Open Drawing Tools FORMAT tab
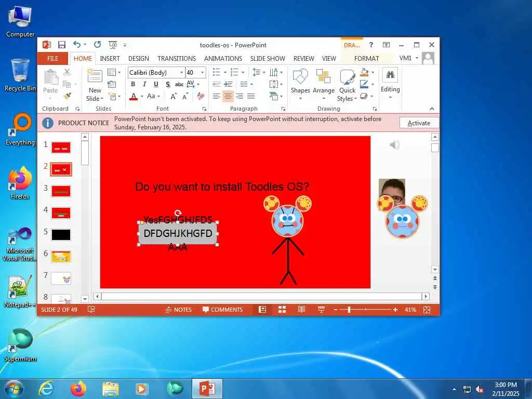This screenshot has height=399, width=532. tap(366, 58)
